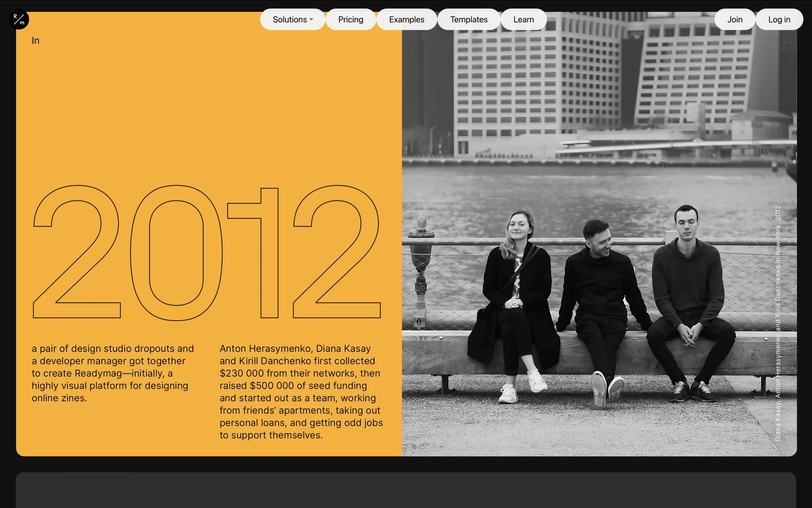Viewport: 812px width, 508px height.
Task: Select the Learn nav item
Action: point(524,19)
